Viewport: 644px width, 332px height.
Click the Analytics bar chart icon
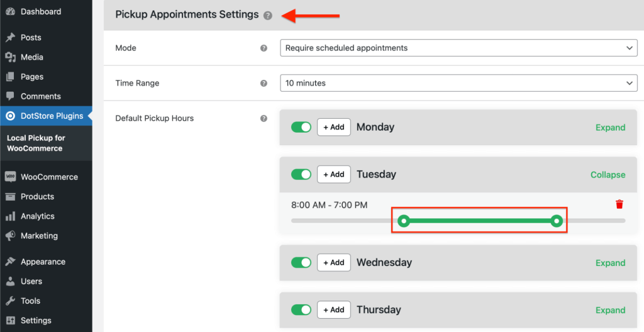point(10,216)
